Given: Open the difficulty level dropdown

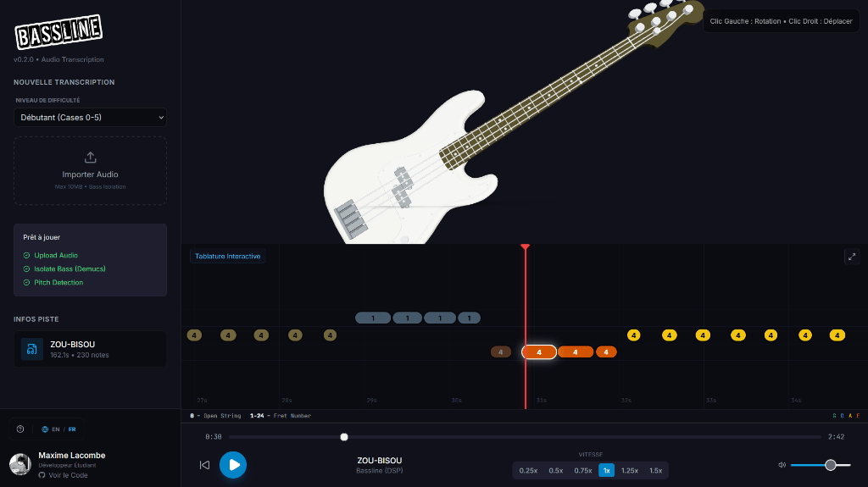Looking at the screenshot, I should point(90,118).
